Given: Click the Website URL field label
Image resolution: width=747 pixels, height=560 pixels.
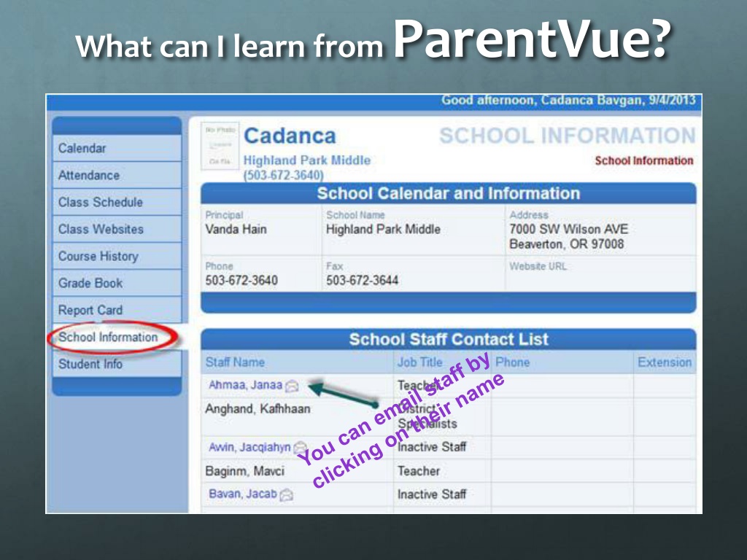Looking at the screenshot, I should 538,266.
